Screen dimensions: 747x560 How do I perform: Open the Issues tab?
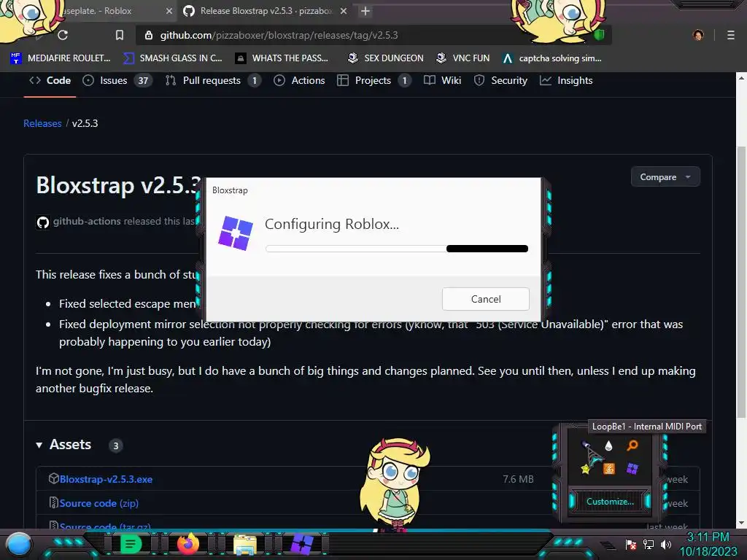coord(117,80)
